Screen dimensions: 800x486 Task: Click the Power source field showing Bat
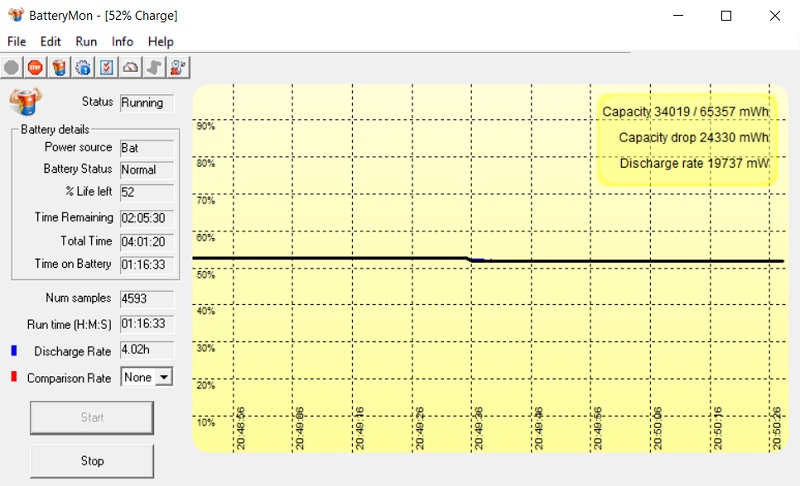click(147, 148)
